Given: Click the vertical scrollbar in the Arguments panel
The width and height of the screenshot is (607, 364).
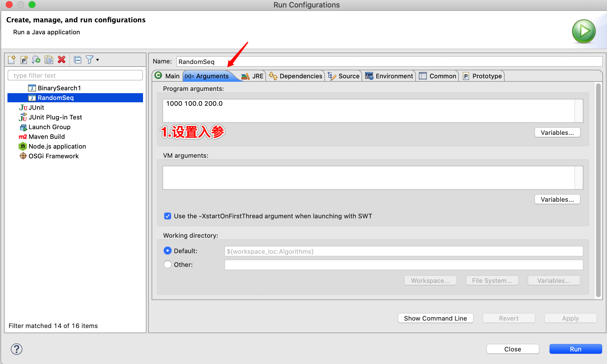Looking at the screenshot, I should coord(598,190).
